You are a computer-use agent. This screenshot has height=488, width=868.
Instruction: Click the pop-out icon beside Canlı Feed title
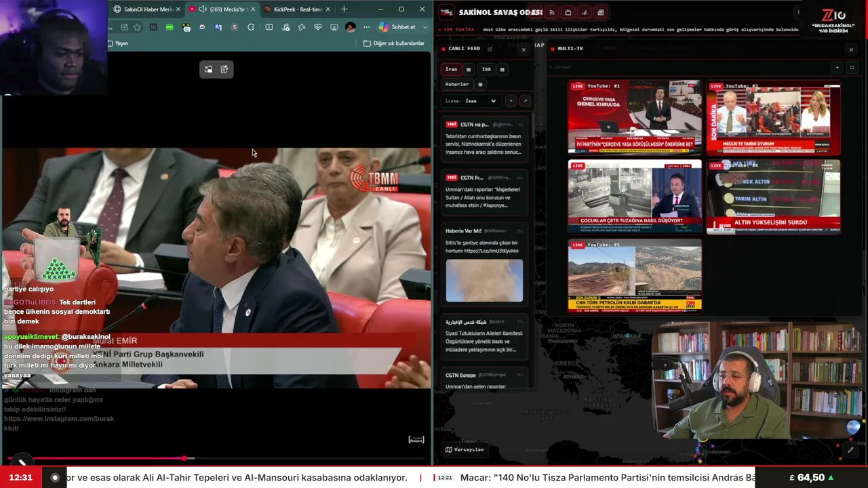click(490, 49)
